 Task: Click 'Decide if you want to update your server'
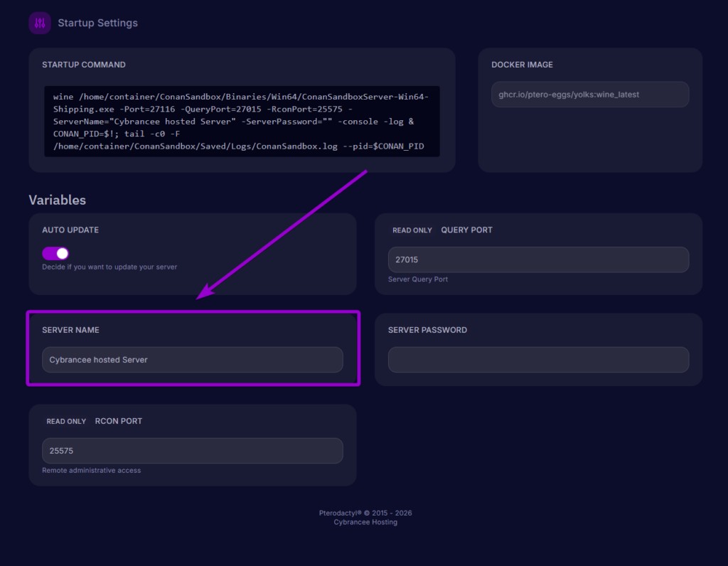click(x=109, y=267)
